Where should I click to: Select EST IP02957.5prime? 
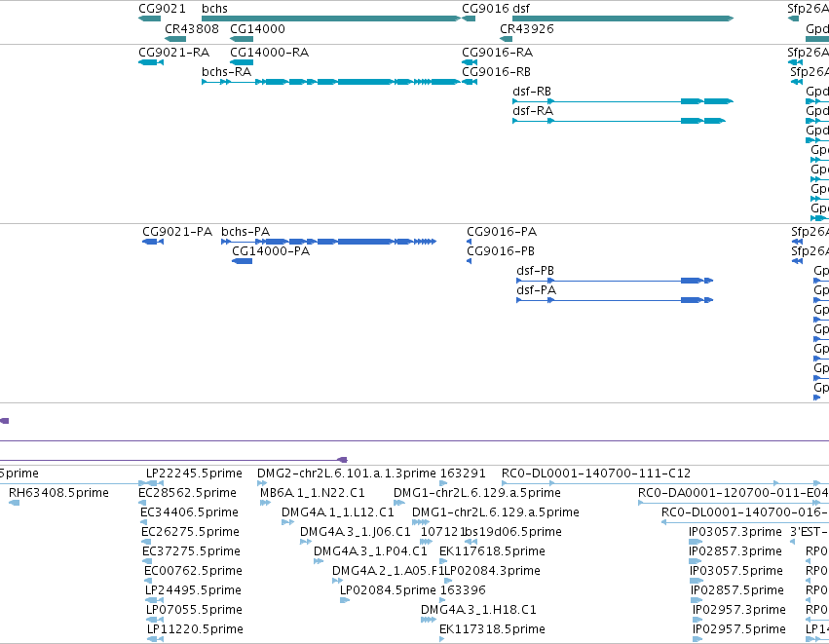pos(697,639)
